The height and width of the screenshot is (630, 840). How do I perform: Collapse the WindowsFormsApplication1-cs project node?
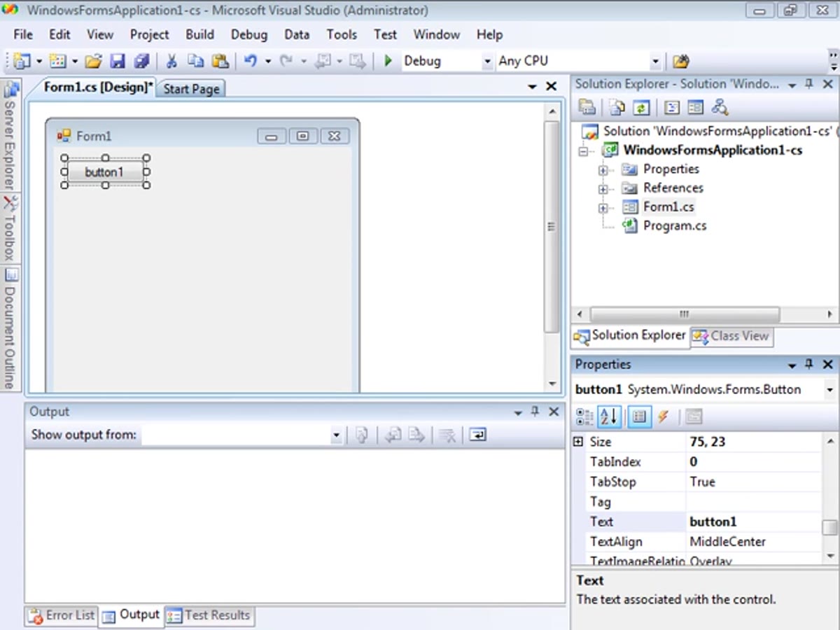tap(583, 150)
